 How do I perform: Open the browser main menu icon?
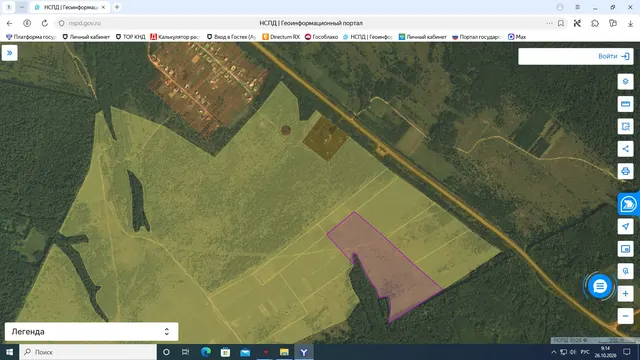(578, 7)
